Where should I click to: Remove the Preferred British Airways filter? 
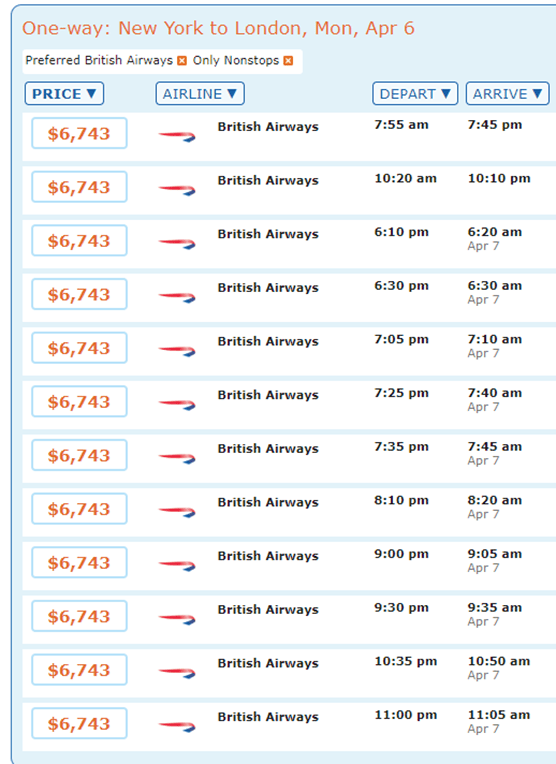pos(182,61)
